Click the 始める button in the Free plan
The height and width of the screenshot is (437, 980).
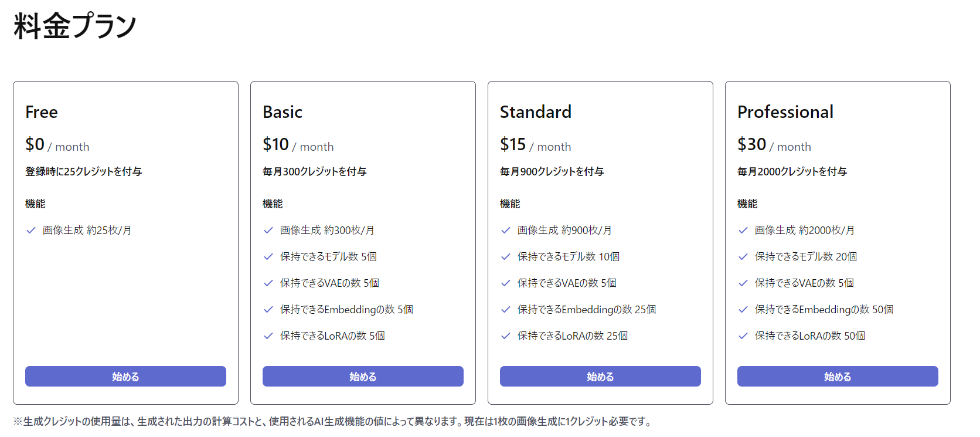125,377
